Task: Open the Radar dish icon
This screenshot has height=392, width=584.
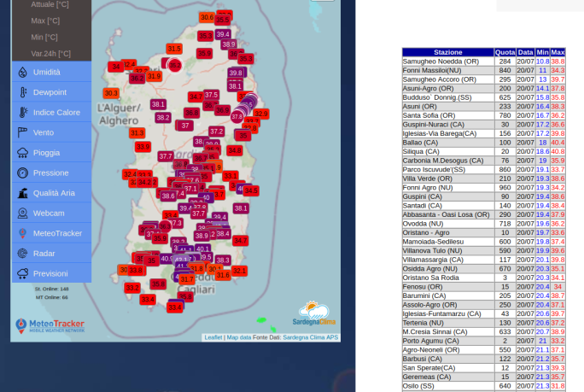Action: [x=23, y=254]
